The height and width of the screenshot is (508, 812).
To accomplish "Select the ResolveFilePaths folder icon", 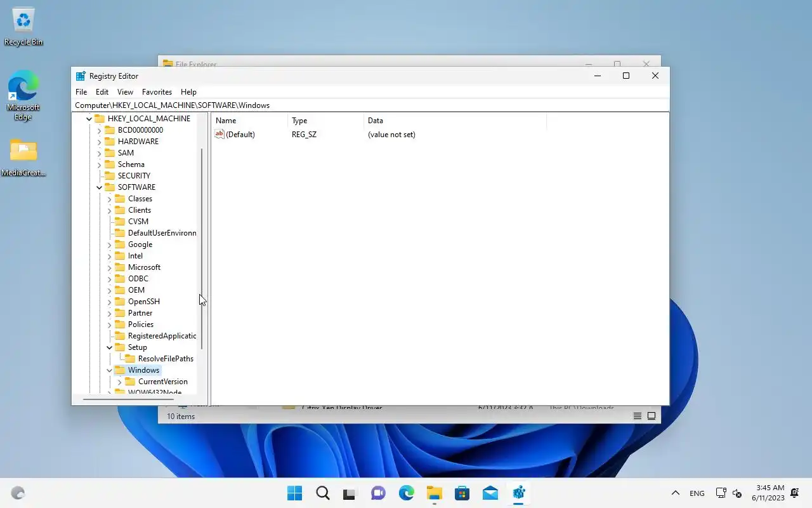I will coord(130,359).
